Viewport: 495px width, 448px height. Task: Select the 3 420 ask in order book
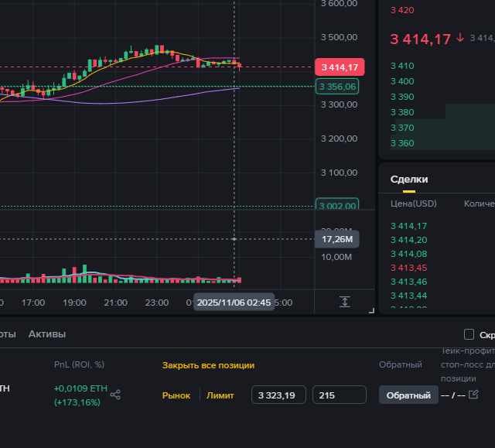pyautogui.click(x=402, y=10)
